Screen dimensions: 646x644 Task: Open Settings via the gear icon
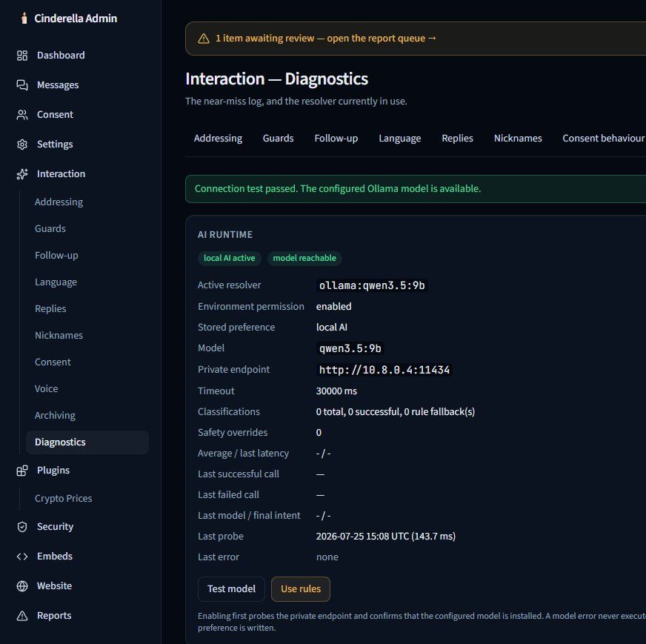pyautogui.click(x=22, y=145)
